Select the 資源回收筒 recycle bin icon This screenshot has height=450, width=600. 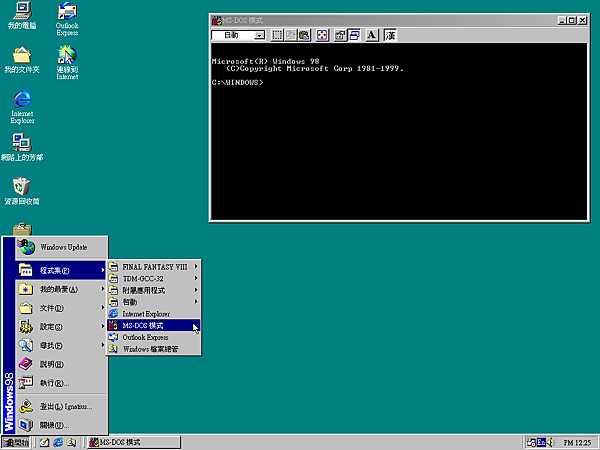tap(22, 191)
